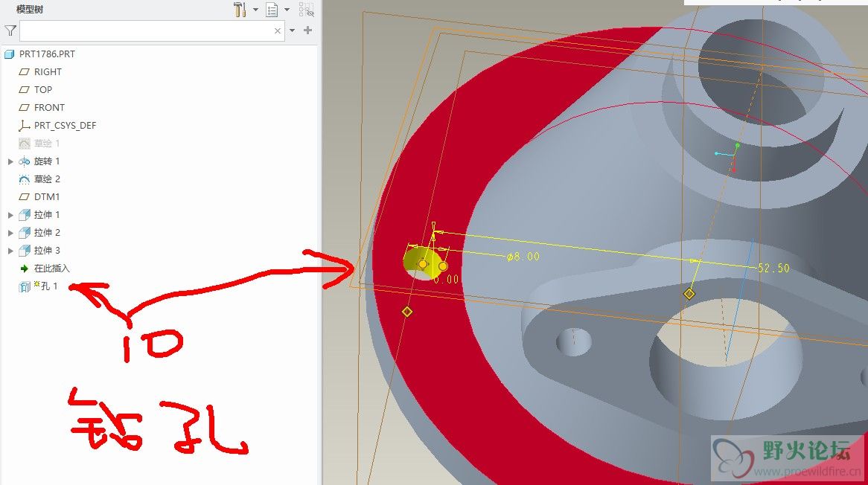Open the model tree Settings hammer tool

point(240,10)
